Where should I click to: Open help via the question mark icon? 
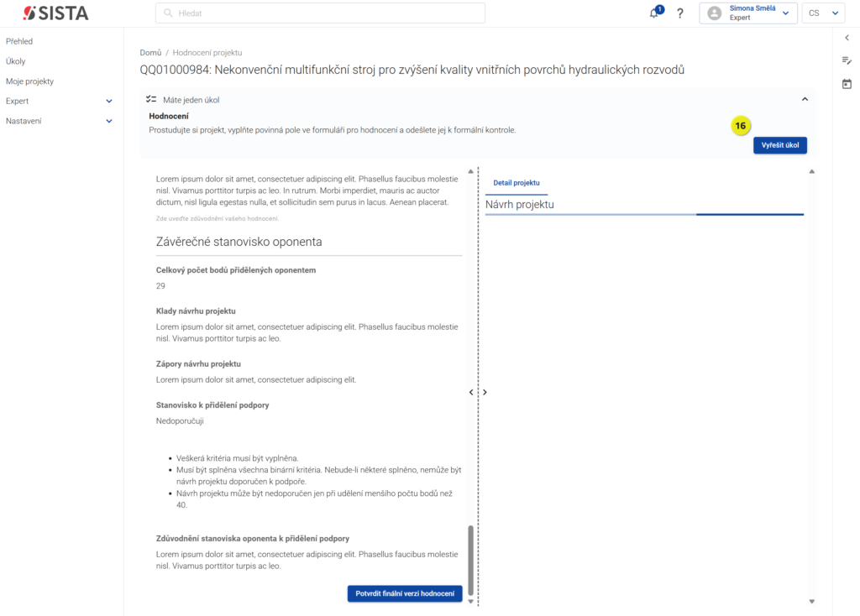click(680, 13)
